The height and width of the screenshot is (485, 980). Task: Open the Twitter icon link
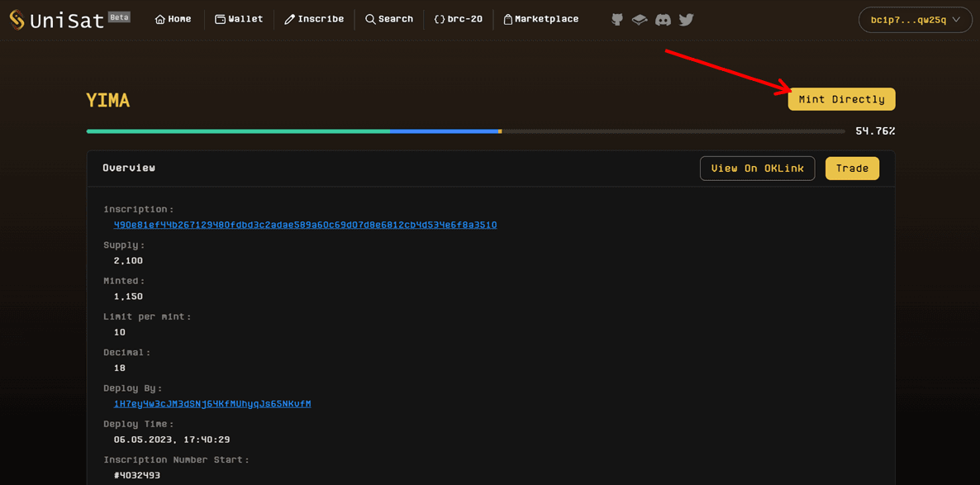pyautogui.click(x=686, y=20)
